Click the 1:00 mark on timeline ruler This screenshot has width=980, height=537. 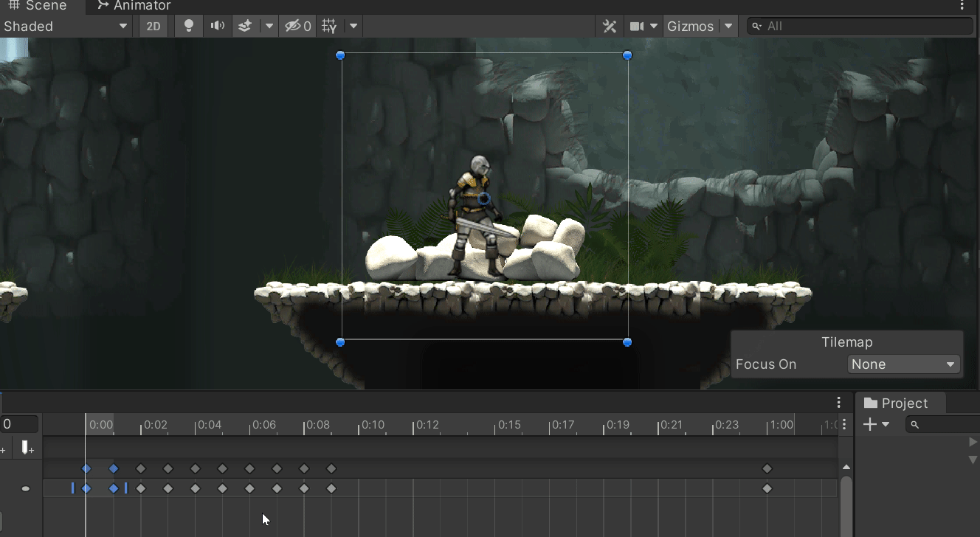coord(781,425)
